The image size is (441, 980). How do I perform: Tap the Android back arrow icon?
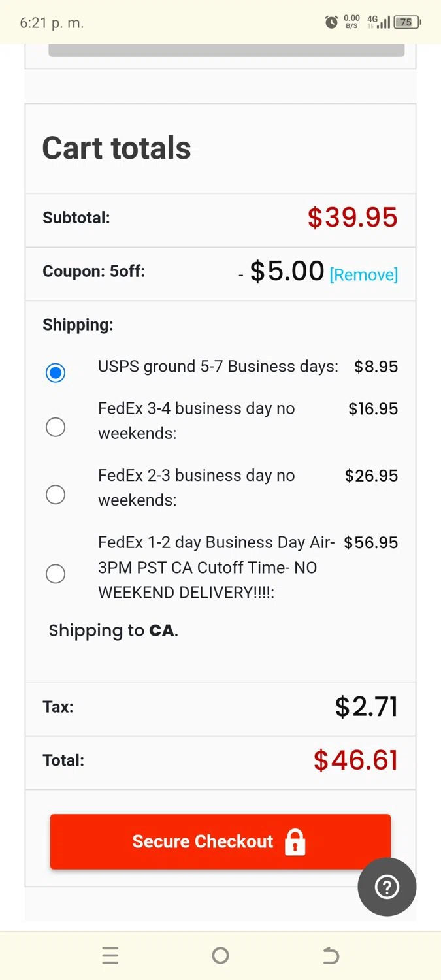(x=331, y=956)
